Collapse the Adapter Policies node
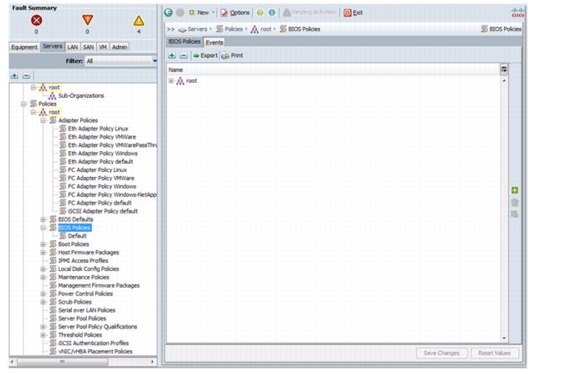 [43, 121]
